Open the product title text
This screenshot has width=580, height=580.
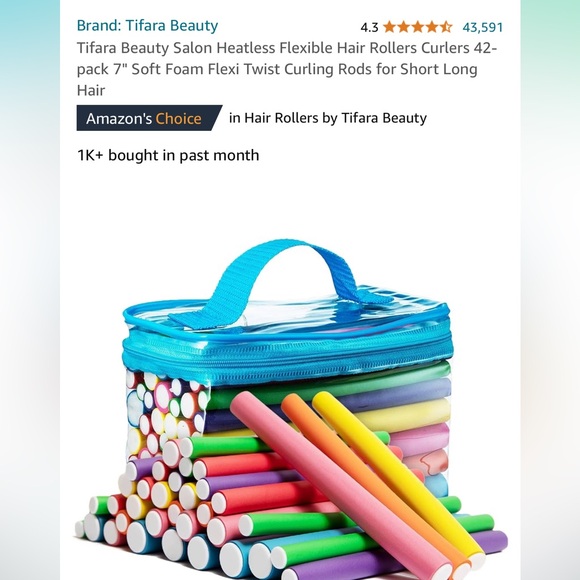[287, 69]
